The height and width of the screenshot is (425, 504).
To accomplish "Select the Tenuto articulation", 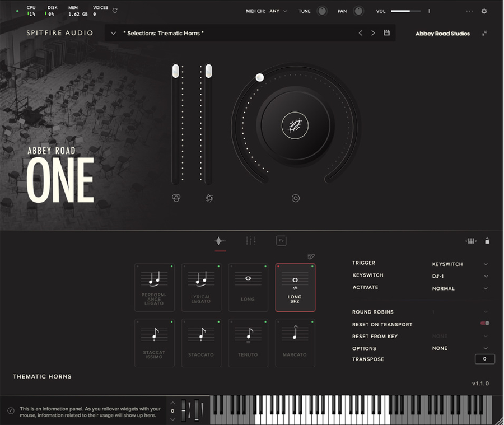I will [x=248, y=343].
